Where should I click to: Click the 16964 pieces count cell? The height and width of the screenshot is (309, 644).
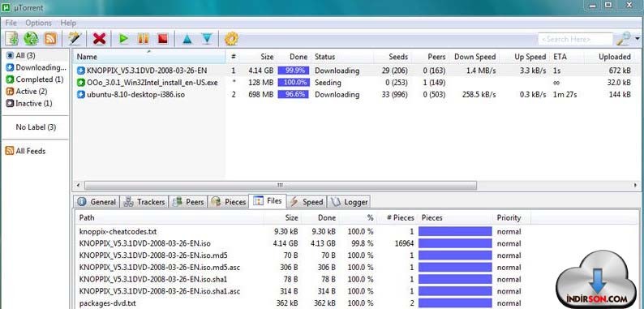tap(404, 243)
